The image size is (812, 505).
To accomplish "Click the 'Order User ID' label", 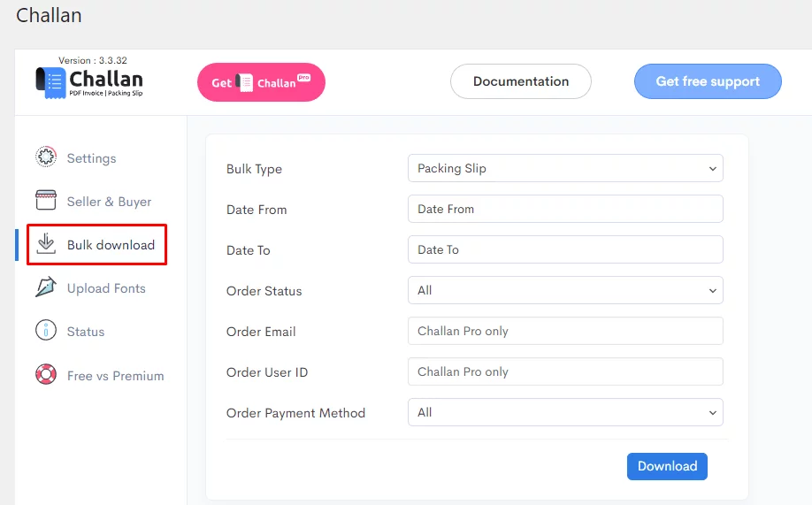I will click(x=267, y=372).
